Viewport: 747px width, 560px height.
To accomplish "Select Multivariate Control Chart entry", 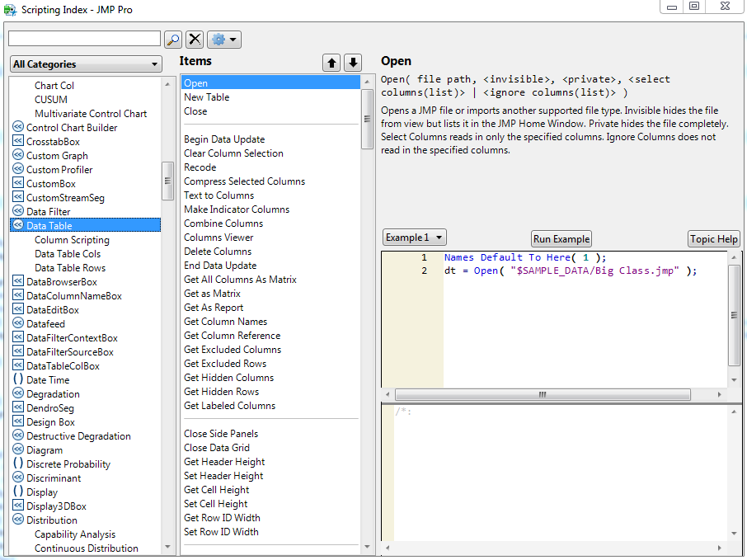I will (91, 114).
